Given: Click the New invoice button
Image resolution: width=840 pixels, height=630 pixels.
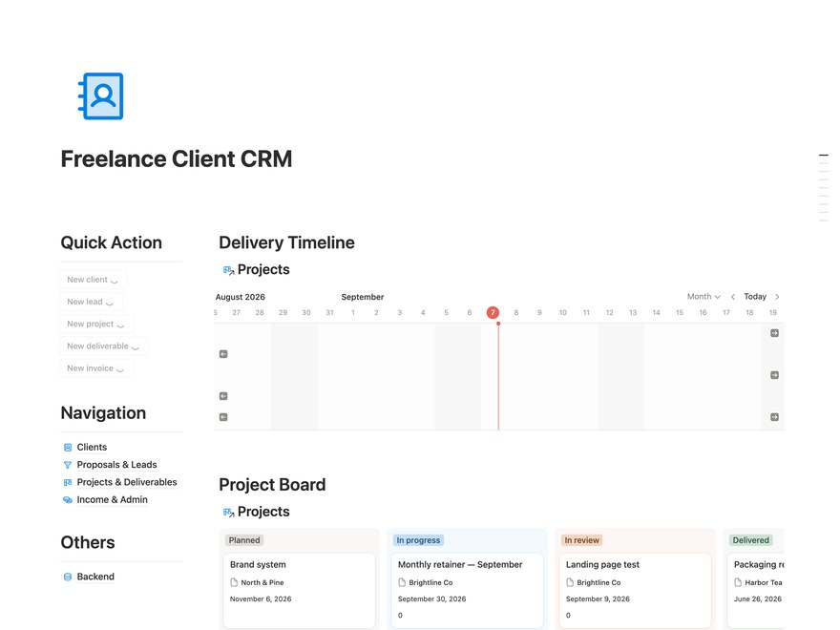Looking at the screenshot, I should coord(96,368).
